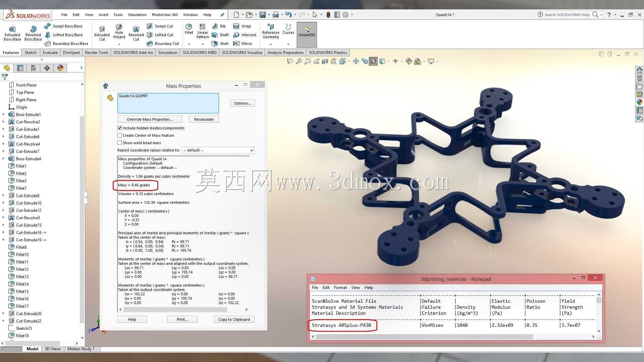Switch to the Evaluate tab
The height and width of the screenshot is (362, 644).
[x=50, y=53]
